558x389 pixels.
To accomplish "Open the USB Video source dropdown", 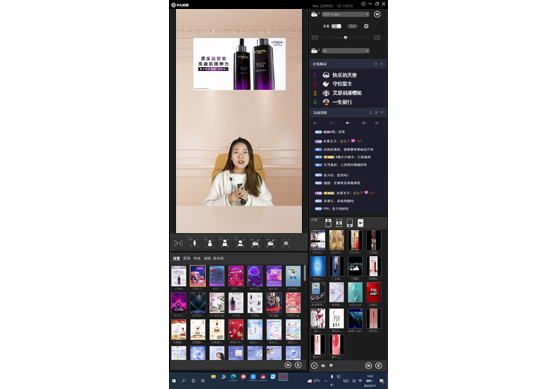I will [346, 14].
